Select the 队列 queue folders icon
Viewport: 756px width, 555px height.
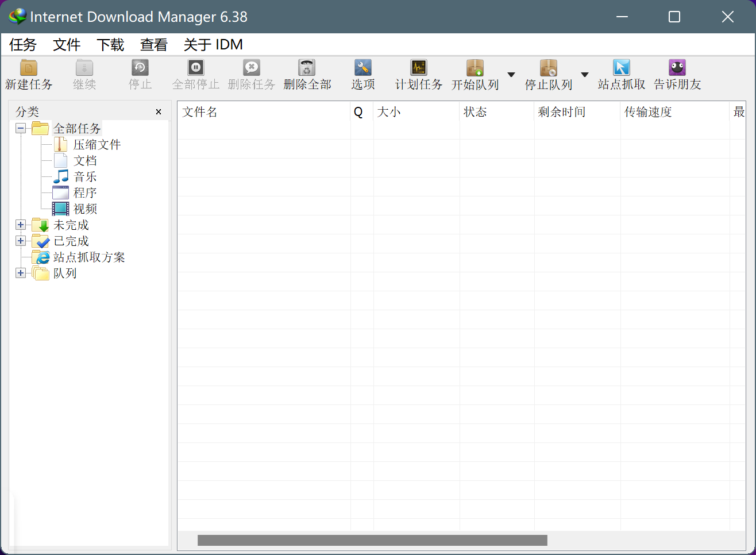40,273
